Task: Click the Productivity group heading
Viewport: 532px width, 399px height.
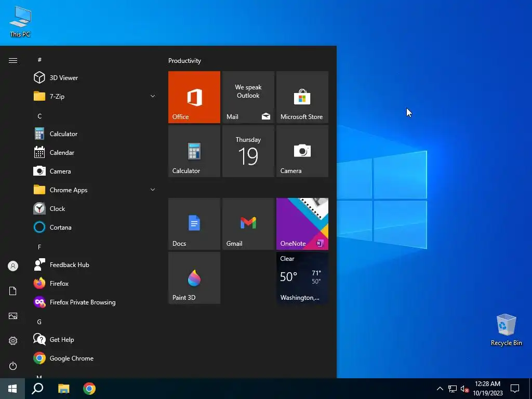Action: pos(184,61)
